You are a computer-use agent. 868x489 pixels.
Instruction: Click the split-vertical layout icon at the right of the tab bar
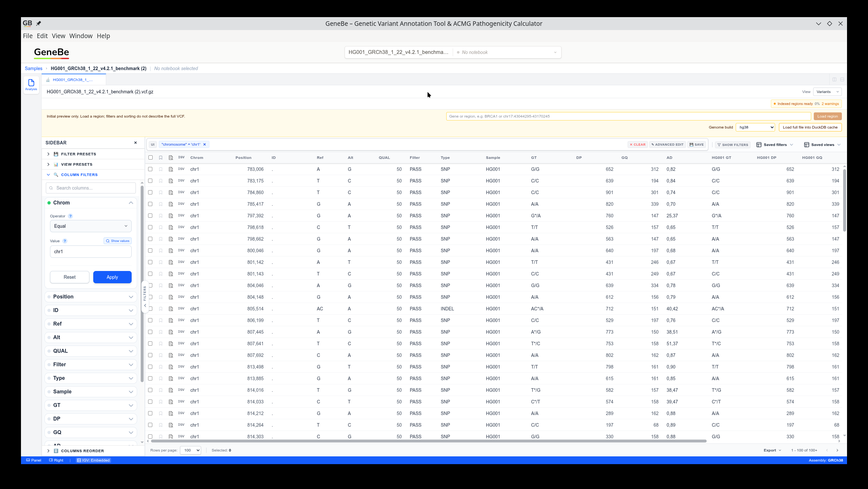pos(834,79)
